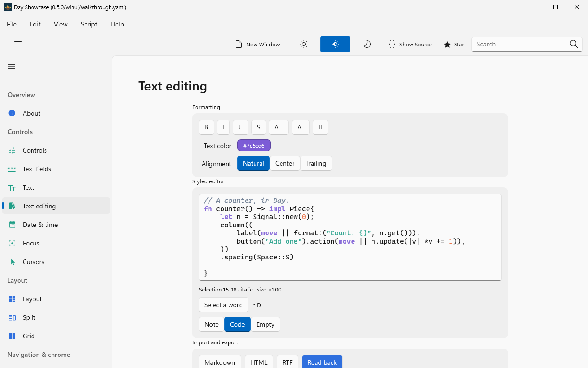Click the Cursors arrow icon
The width and height of the screenshot is (588, 368).
pos(13,262)
